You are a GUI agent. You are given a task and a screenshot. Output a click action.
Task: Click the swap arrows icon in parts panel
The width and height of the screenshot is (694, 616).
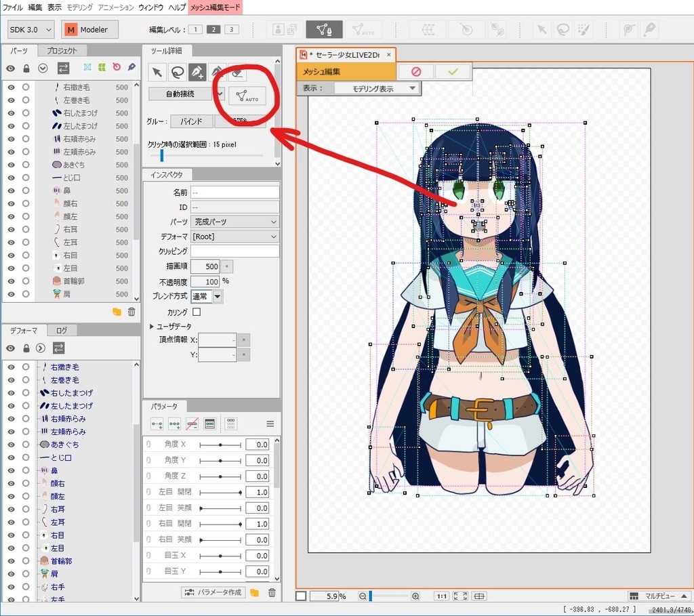coord(63,68)
